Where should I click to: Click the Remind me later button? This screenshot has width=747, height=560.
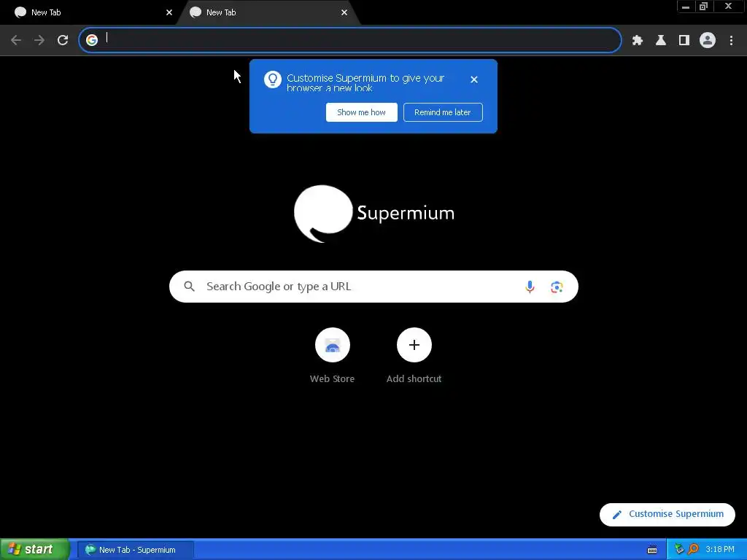click(443, 112)
